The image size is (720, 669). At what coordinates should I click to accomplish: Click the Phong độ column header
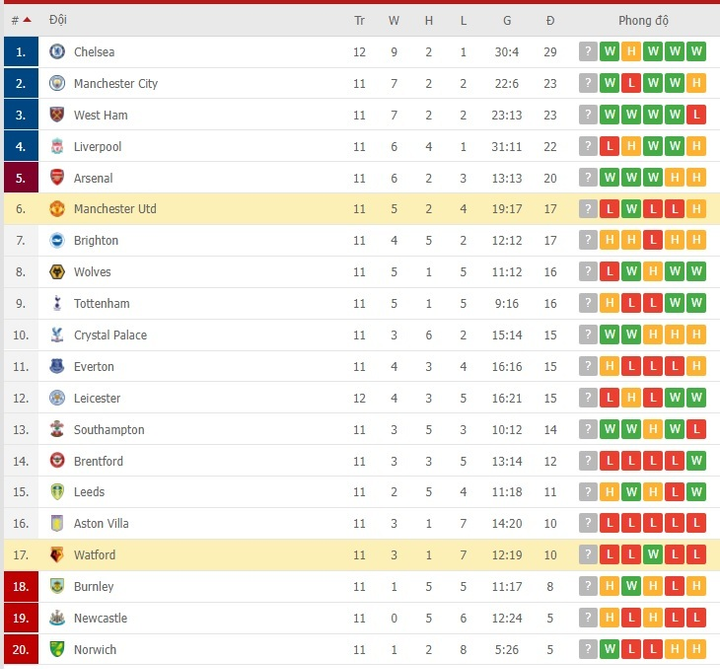click(643, 20)
